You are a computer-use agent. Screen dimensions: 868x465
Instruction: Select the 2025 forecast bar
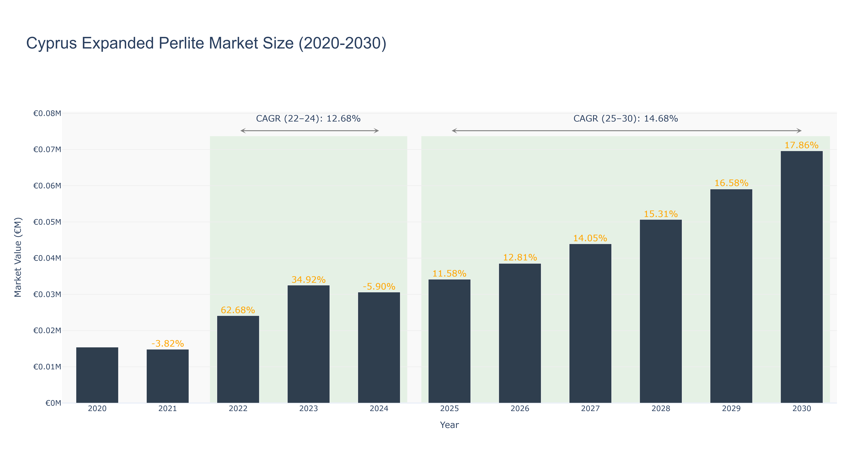coord(449,341)
